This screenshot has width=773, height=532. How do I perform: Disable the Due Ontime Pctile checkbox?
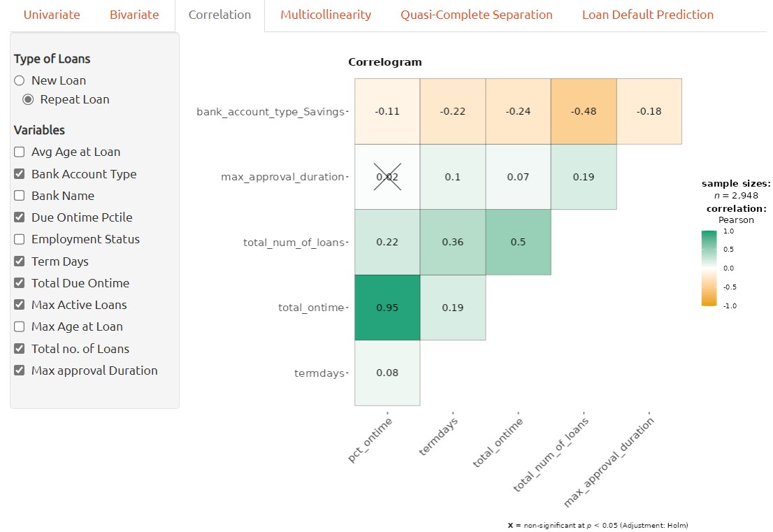pos(20,217)
